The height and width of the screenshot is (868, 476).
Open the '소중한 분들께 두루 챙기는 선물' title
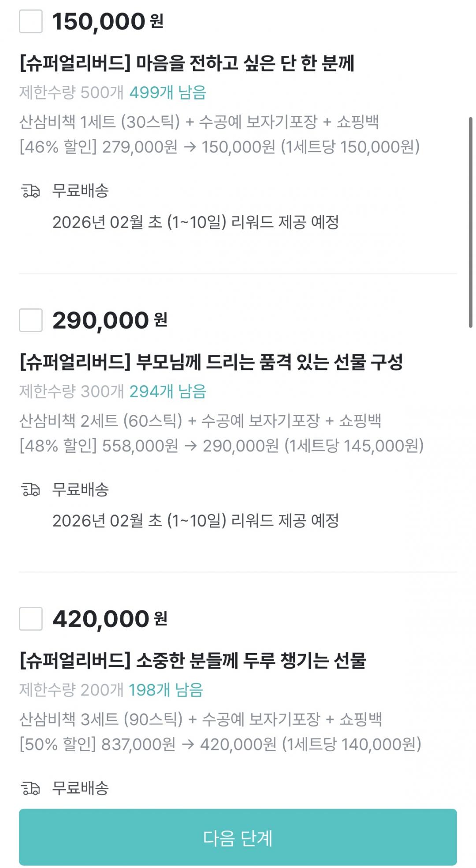pos(193,661)
